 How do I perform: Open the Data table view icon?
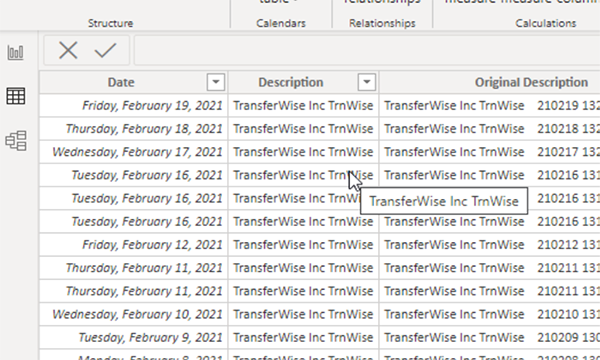tap(16, 96)
